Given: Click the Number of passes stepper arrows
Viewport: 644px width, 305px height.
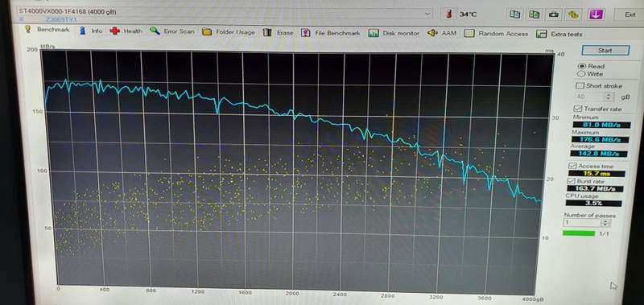Looking at the screenshot, I should coord(605,223).
